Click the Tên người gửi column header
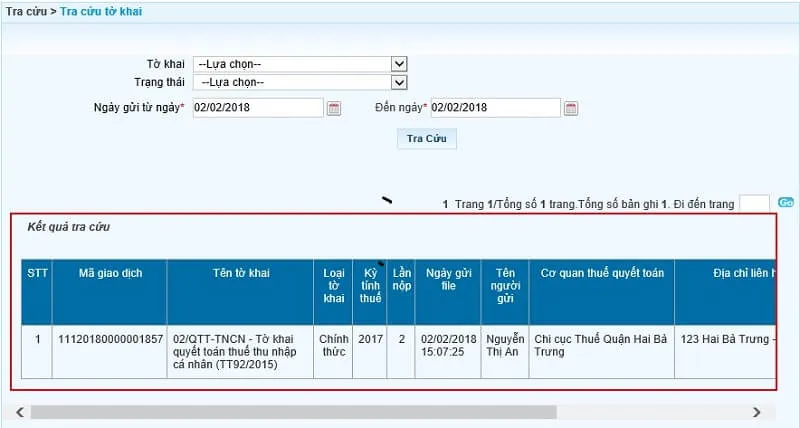Screen dimensions: 800x428 tap(505, 292)
